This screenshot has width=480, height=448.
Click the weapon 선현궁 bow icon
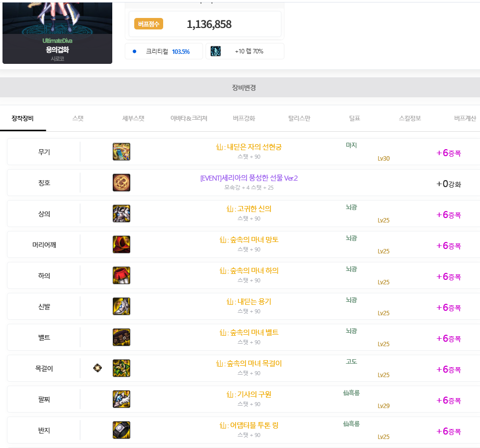(121, 152)
